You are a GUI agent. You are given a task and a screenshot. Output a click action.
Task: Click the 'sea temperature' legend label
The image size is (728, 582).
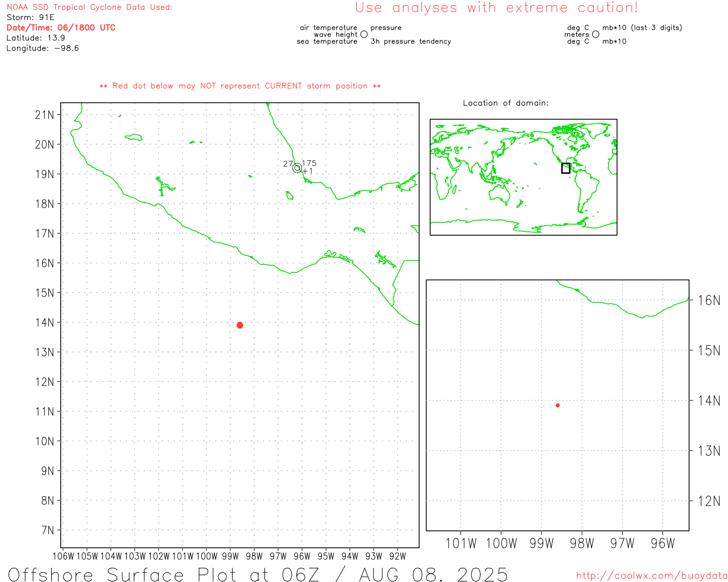[327, 41]
